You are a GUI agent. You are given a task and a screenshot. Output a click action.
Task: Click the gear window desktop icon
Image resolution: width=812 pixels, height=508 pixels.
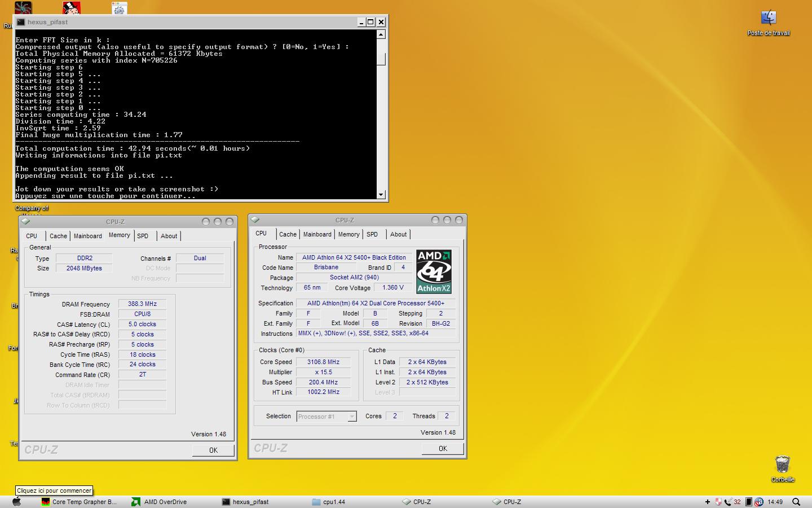pyautogui.click(x=120, y=8)
